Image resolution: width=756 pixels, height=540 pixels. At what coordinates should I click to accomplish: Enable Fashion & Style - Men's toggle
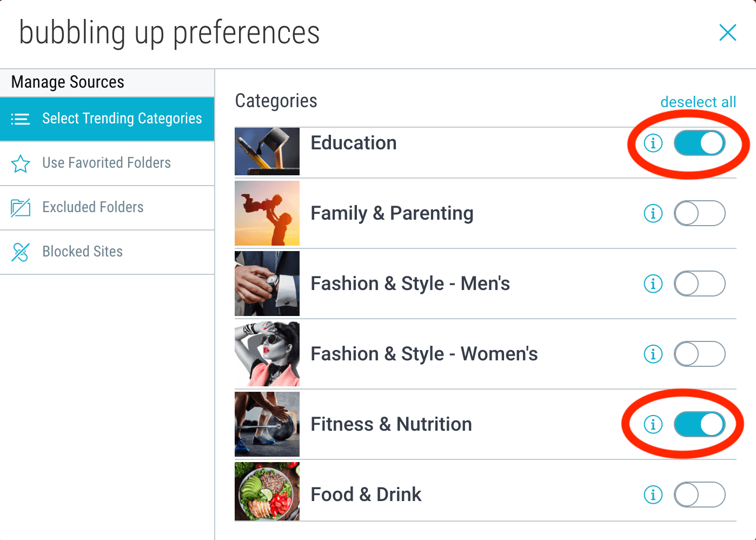(699, 284)
